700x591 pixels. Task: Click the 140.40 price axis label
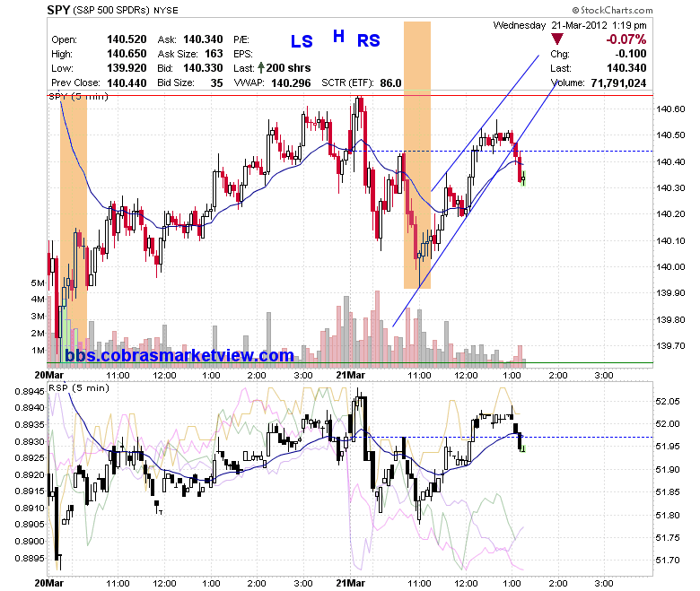670,161
